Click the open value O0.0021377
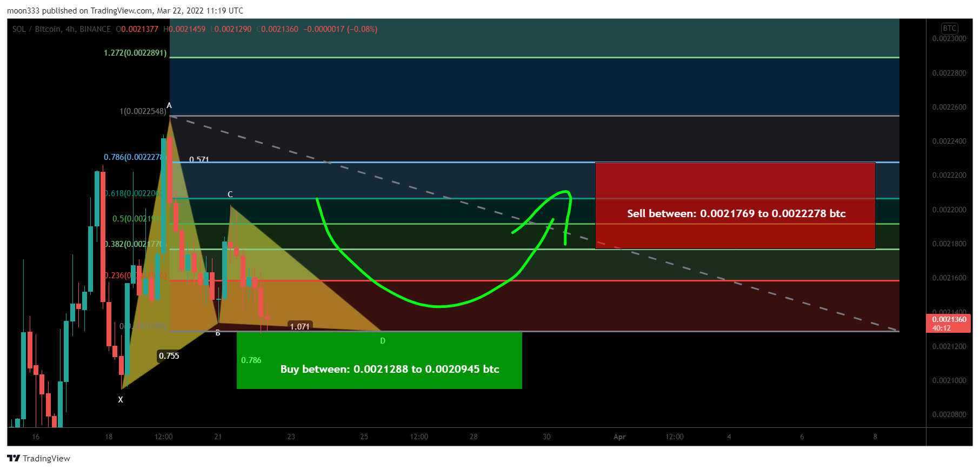 coord(137,29)
